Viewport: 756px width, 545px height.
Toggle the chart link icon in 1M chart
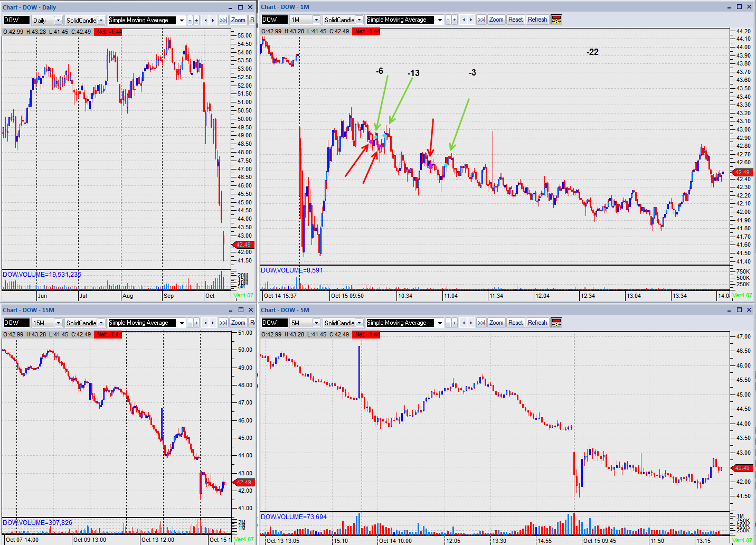(x=556, y=20)
